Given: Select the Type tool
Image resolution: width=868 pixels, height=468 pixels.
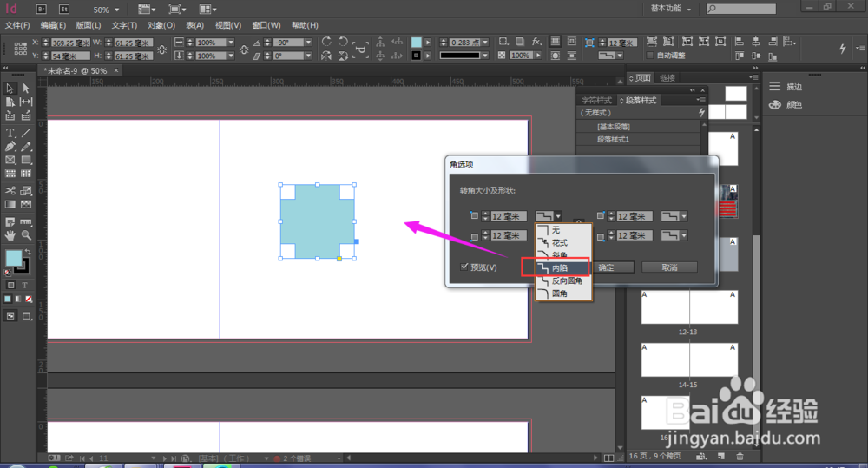Looking at the screenshot, I should 10,133.
